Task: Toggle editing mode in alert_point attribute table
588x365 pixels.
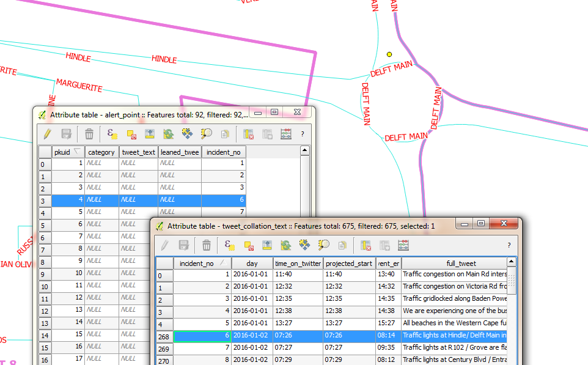Action: coord(48,134)
